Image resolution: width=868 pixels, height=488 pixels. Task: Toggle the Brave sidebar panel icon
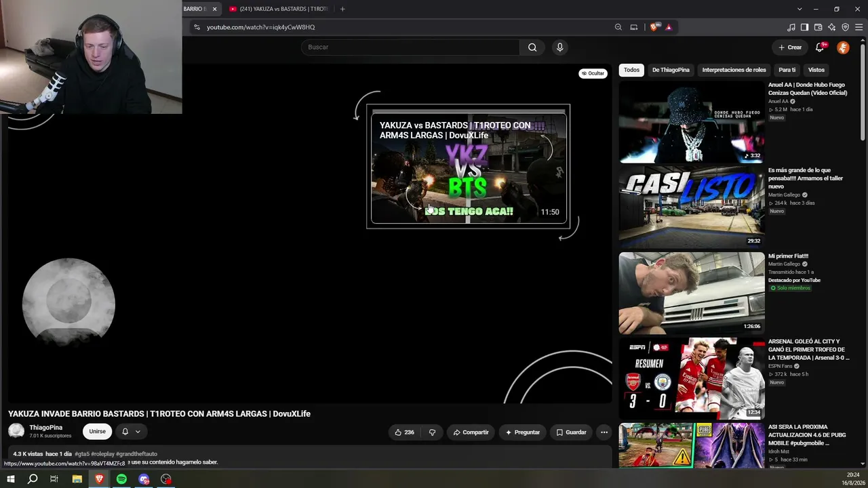[805, 27]
